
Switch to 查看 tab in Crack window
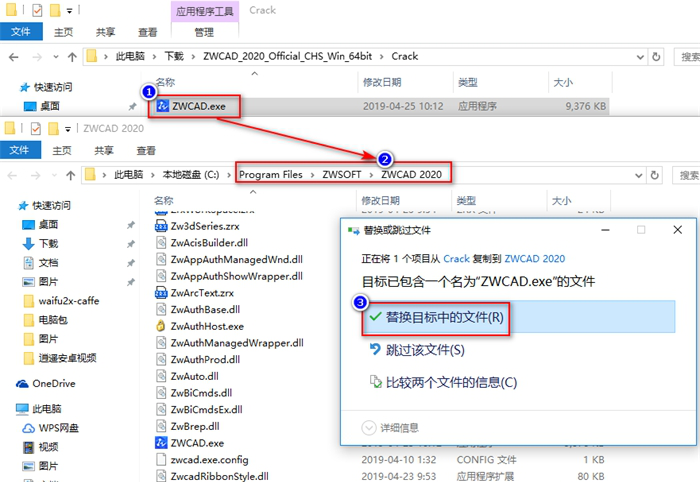click(x=147, y=32)
